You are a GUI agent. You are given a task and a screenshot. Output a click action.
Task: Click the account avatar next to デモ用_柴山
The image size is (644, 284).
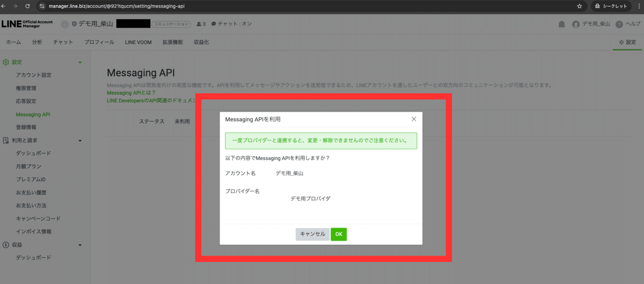click(65, 24)
